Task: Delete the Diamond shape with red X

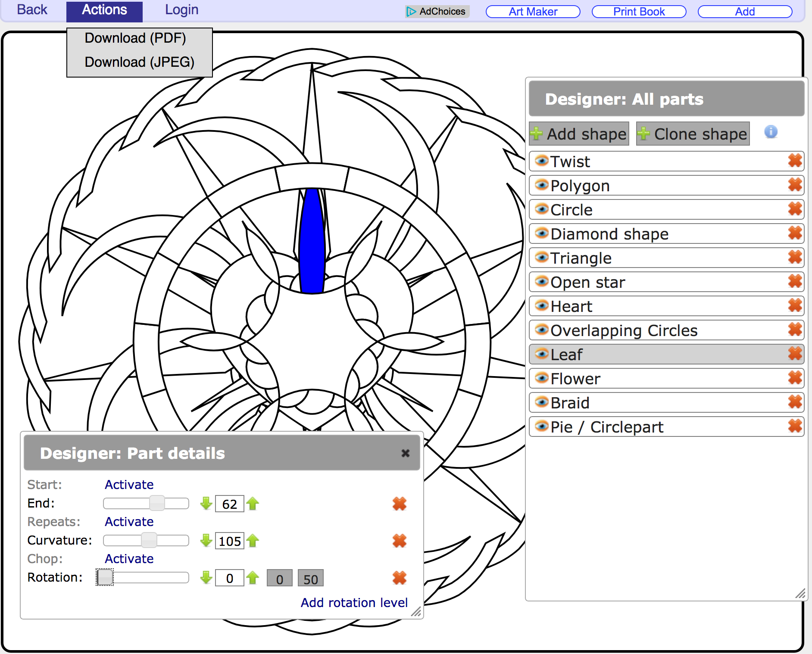Action: tap(795, 233)
